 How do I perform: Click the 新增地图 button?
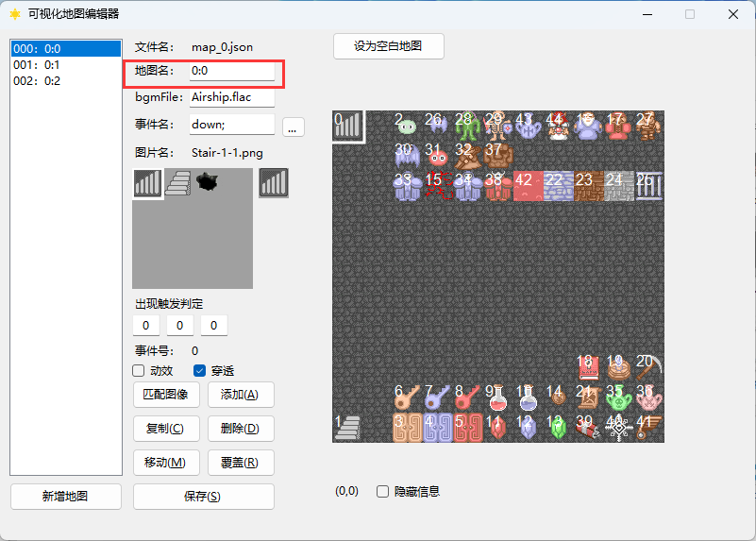(65, 497)
